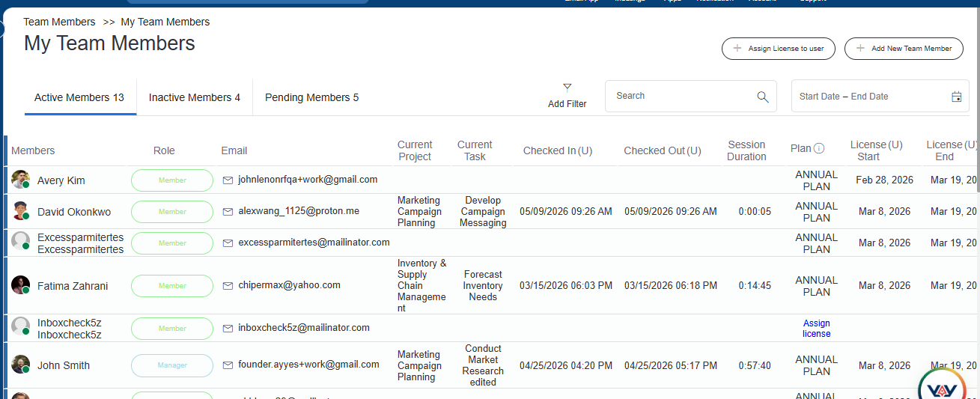This screenshot has width=980, height=399.
Task: Click email founder.ayyes+work@gmail.com
Action: tap(308, 365)
